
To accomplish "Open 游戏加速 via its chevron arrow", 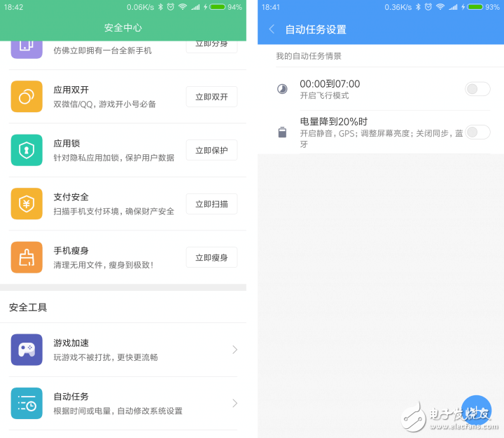I will point(235,350).
